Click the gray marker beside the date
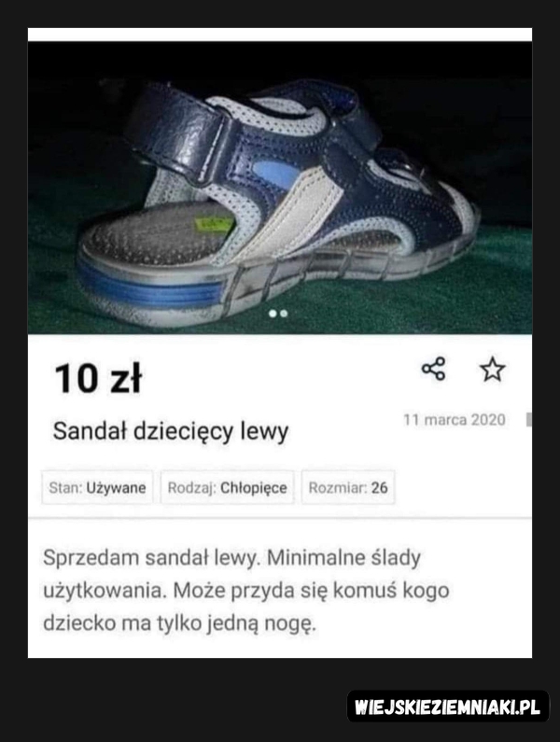560x742 pixels. click(x=529, y=420)
